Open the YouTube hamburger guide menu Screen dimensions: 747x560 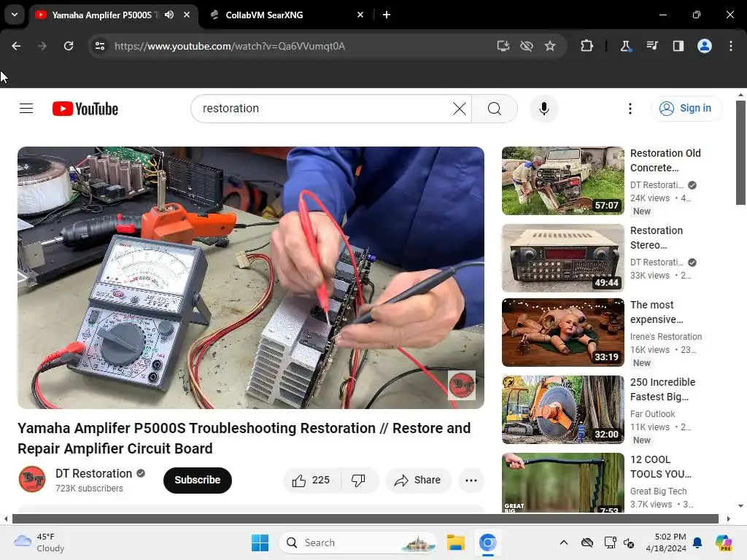tap(26, 109)
